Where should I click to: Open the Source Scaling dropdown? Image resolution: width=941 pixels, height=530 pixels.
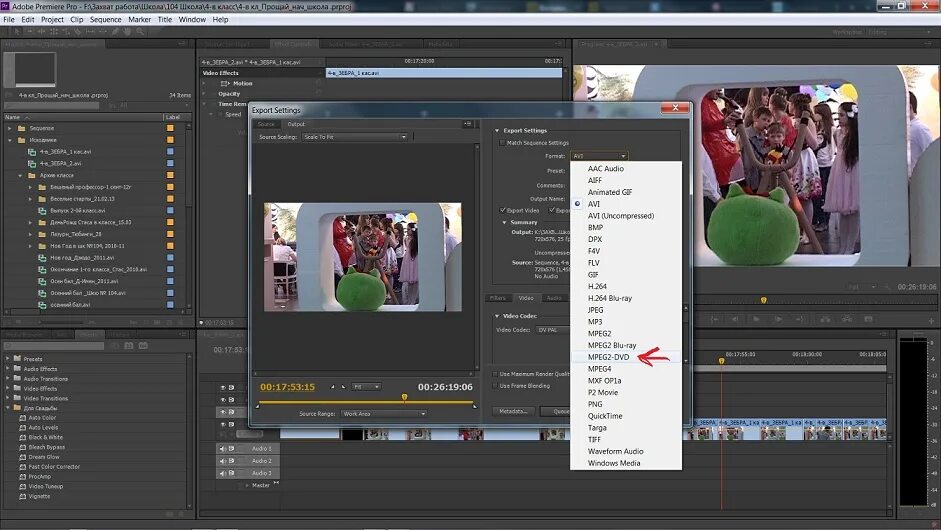click(x=355, y=137)
